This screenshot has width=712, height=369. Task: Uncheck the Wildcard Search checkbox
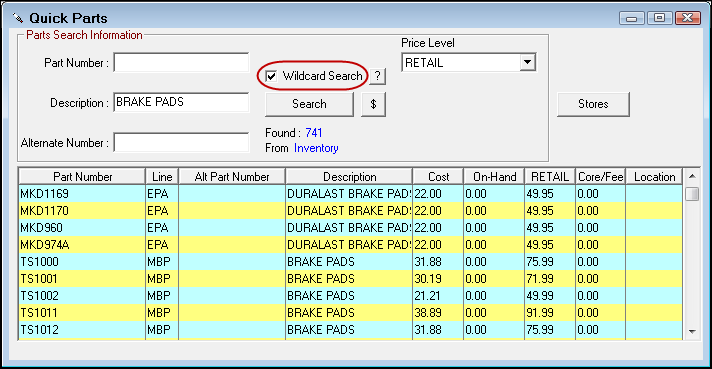tap(271, 76)
